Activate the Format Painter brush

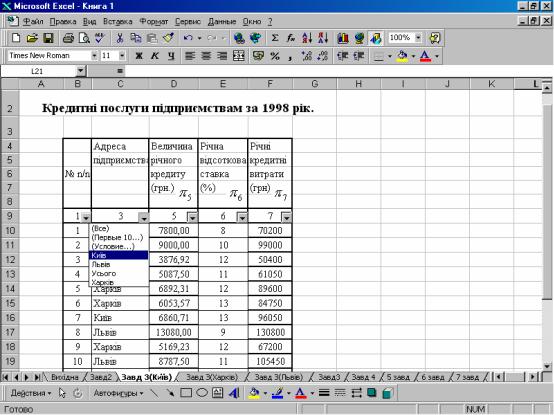coord(169,38)
